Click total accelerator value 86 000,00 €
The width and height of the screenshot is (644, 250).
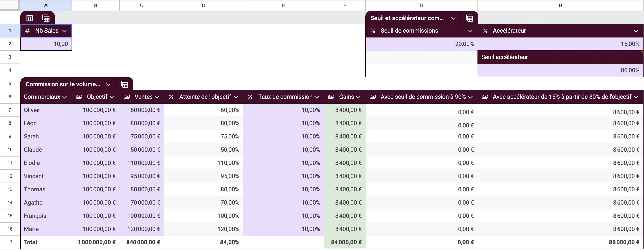pos(560,242)
